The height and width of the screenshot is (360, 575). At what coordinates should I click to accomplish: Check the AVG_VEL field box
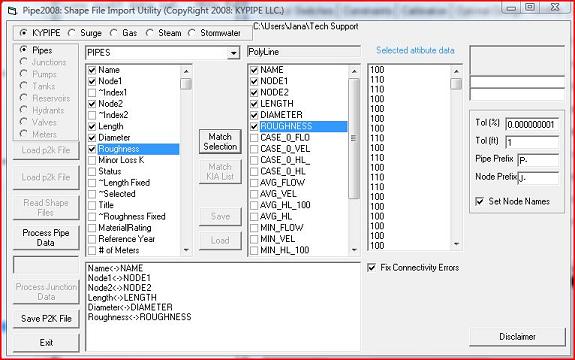point(254,194)
